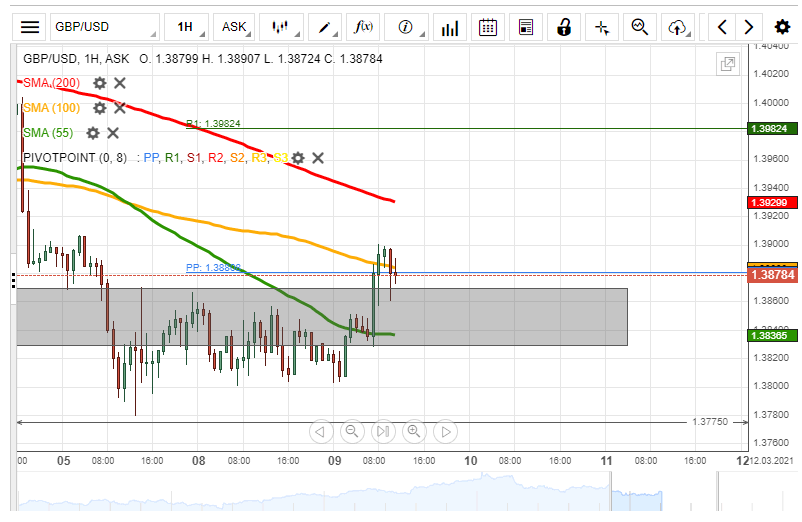Shift chart right with circled right arrow
The height and width of the screenshot is (522, 802).
[x=445, y=432]
